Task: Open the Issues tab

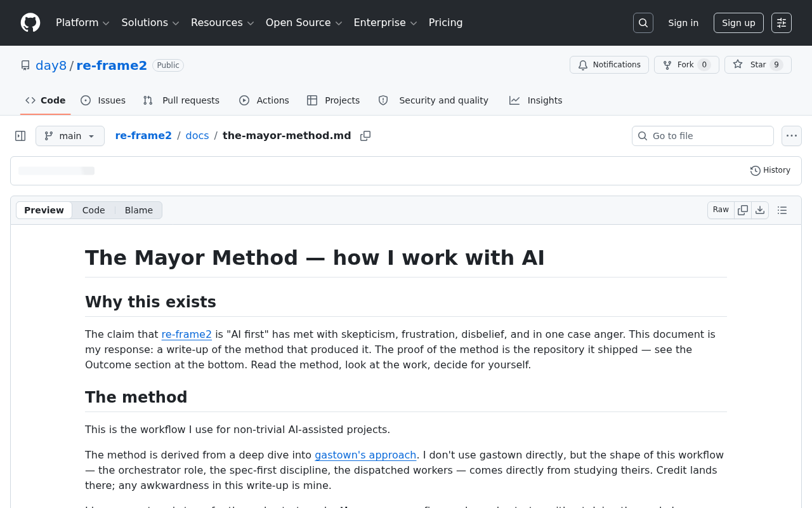Action: (103, 100)
